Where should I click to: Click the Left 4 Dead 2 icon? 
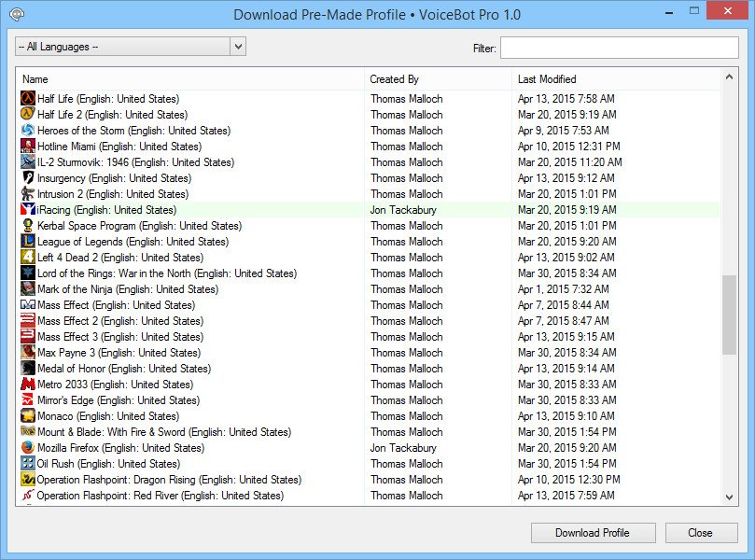pos(27,258)
